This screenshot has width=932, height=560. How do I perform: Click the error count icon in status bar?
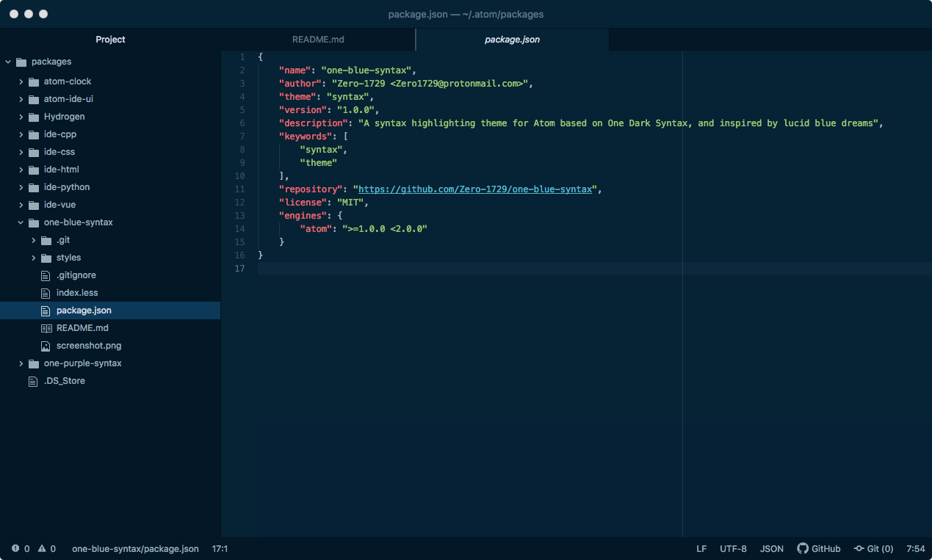[15, 548]
